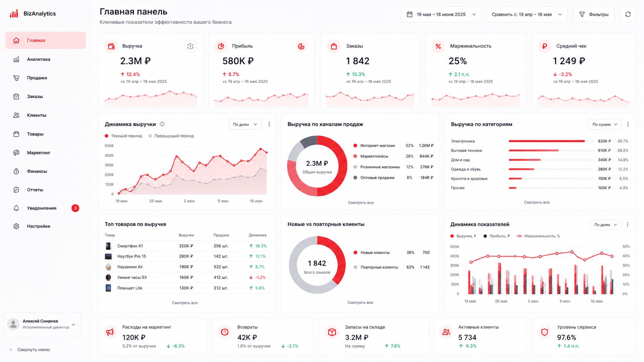Image resolution: width=644 pixels, height=362 pixels.
Task: Open the Сравнить с comparison period dropdown
Action: click(x=527, y=14)
